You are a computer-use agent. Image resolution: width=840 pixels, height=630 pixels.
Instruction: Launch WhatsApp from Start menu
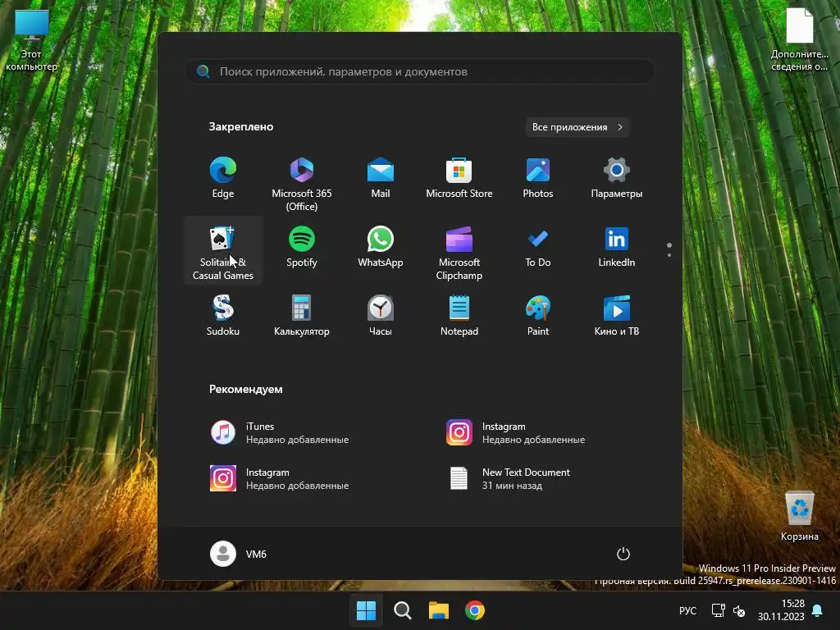381,247
